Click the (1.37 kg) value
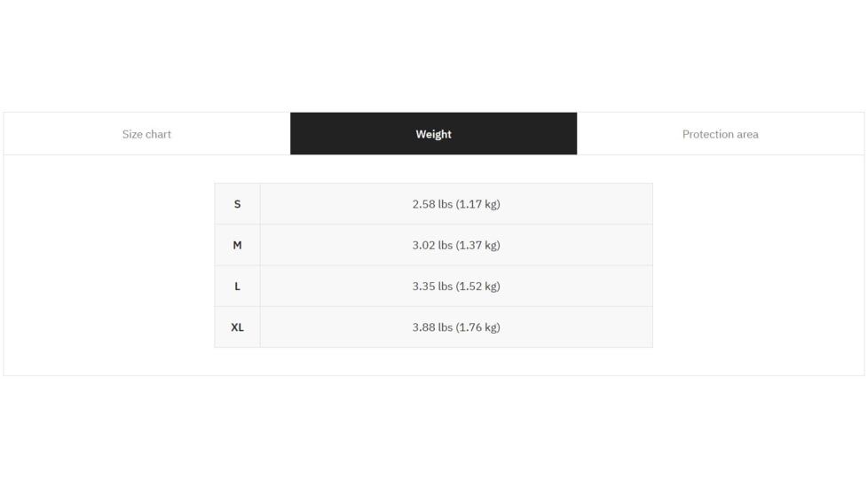This screenshot has height=488, width=868. [478, 245]
